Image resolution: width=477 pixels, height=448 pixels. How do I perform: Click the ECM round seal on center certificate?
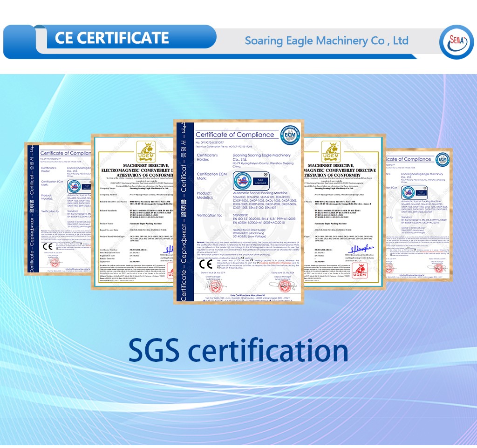tap(290, 135)
